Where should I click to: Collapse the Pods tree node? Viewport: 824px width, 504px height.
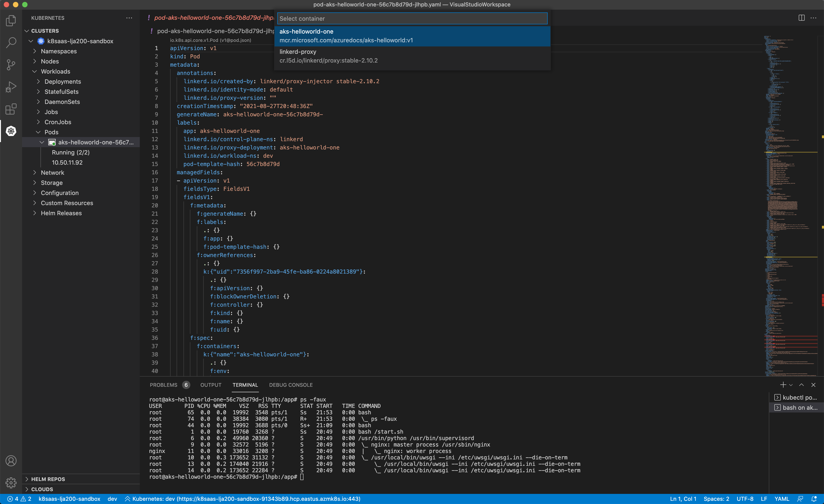point(38,132)
